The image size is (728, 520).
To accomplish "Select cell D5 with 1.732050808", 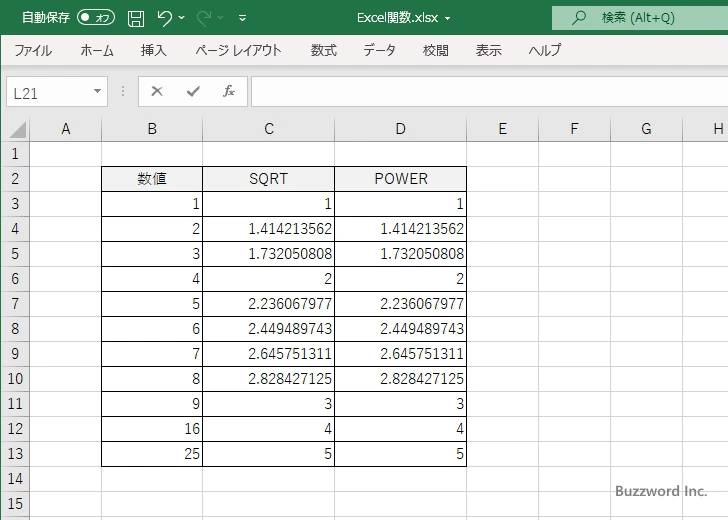I will point(401,254).
